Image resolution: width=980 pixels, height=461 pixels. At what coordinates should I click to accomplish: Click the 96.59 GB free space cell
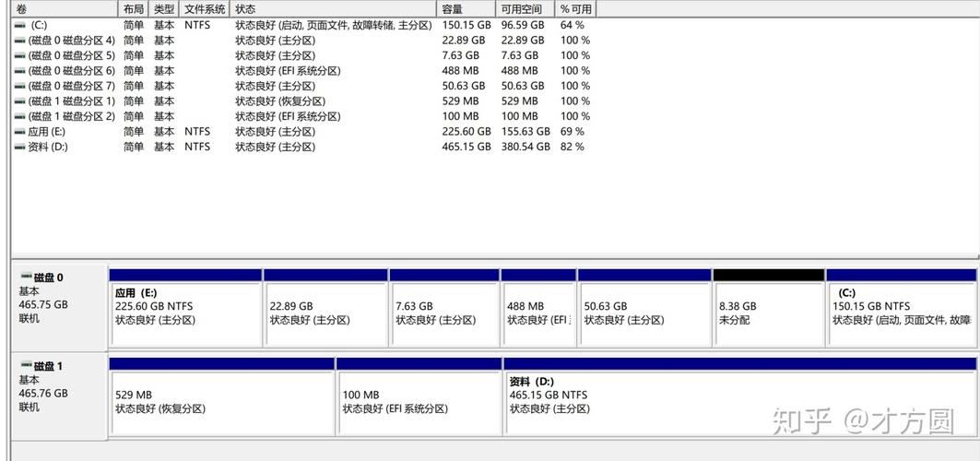(x=523, y=26)
